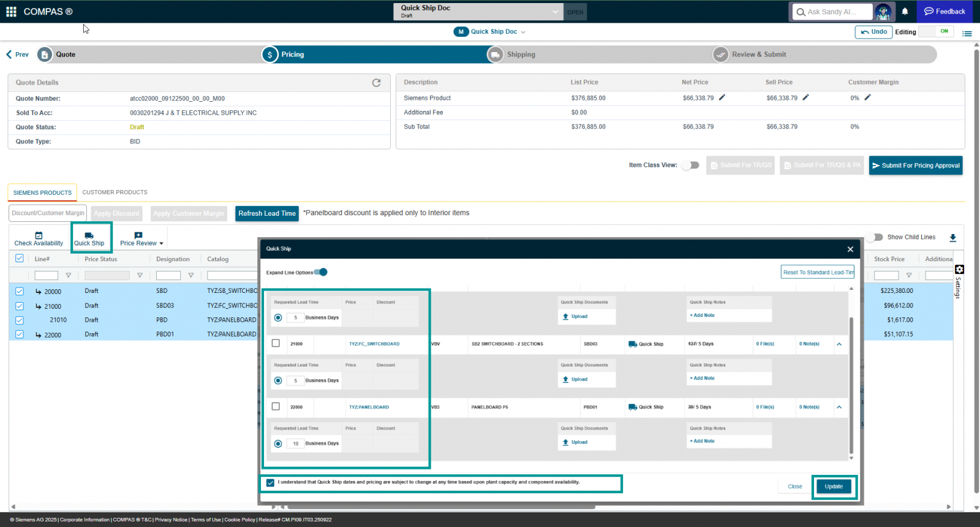980x527 pixels.
Task: Uncheck grid row 20000 checkbox
Action: (x=20, y=292)
